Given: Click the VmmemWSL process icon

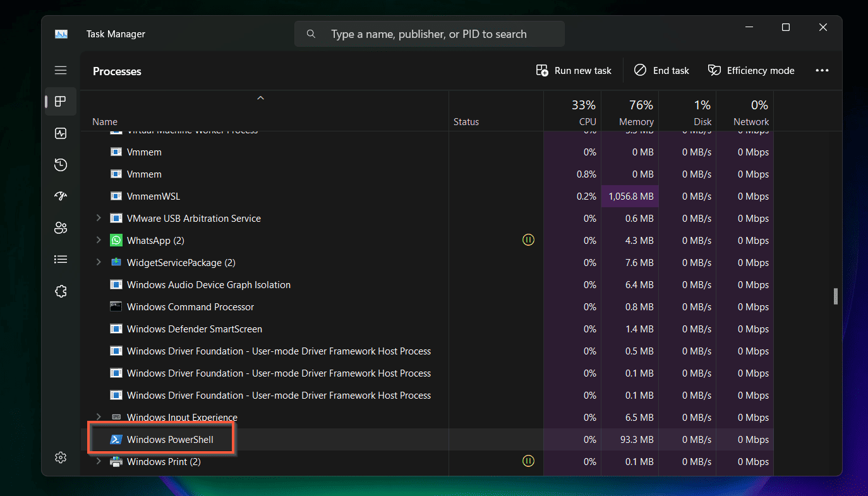Looking at the screenshot, I should point(116,197).
